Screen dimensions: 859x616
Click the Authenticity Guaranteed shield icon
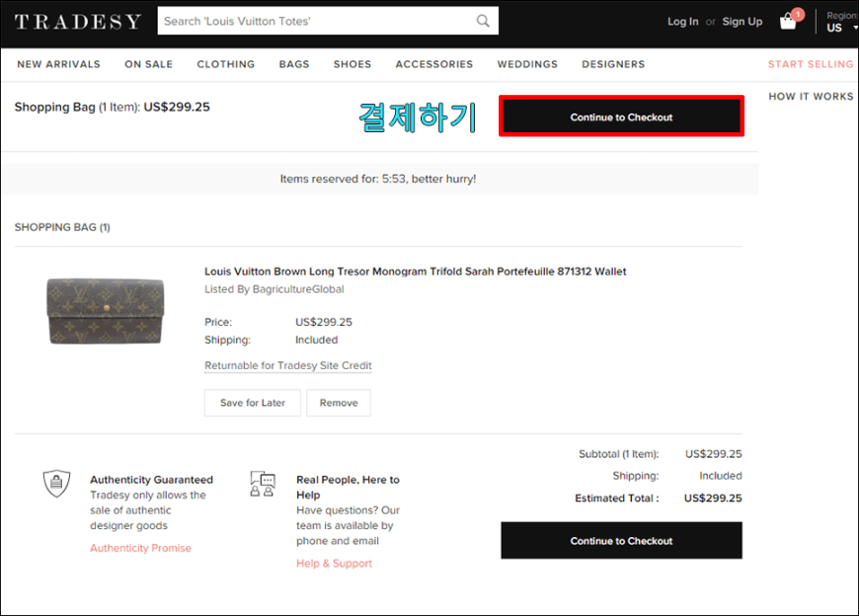(x=56, y=483)
